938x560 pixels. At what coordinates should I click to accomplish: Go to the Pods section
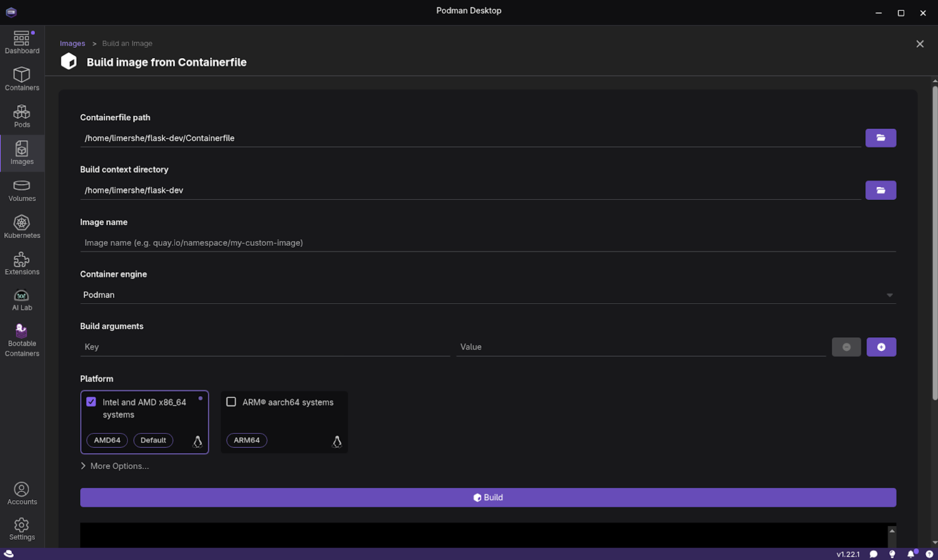pos(22,116)
